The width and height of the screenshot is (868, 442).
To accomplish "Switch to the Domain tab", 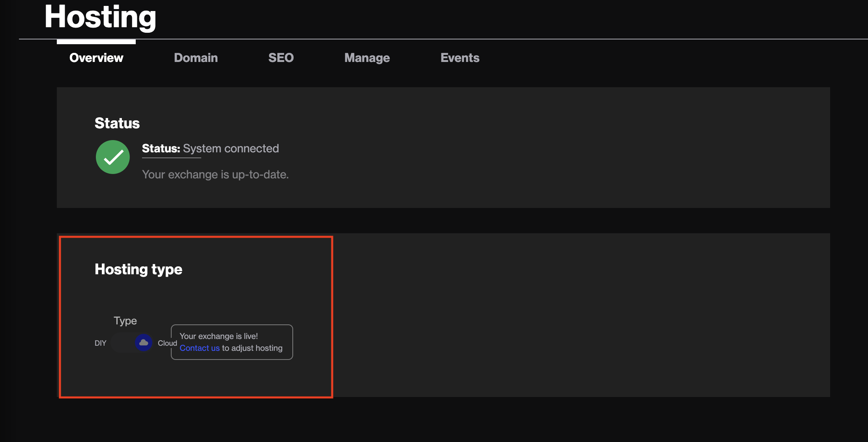I will pos(196,58).
